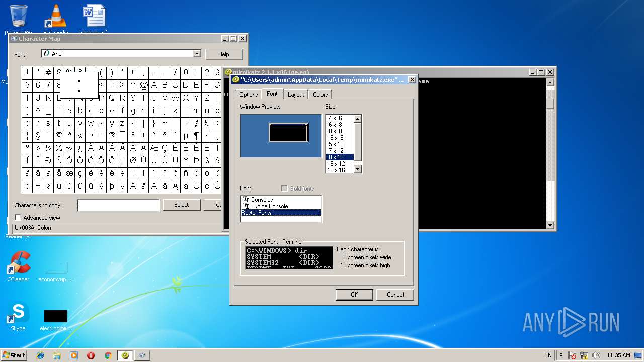Select the 12 x 16 font size
Viewport: 644px width, 362px height.
click(x=340, y=170)
